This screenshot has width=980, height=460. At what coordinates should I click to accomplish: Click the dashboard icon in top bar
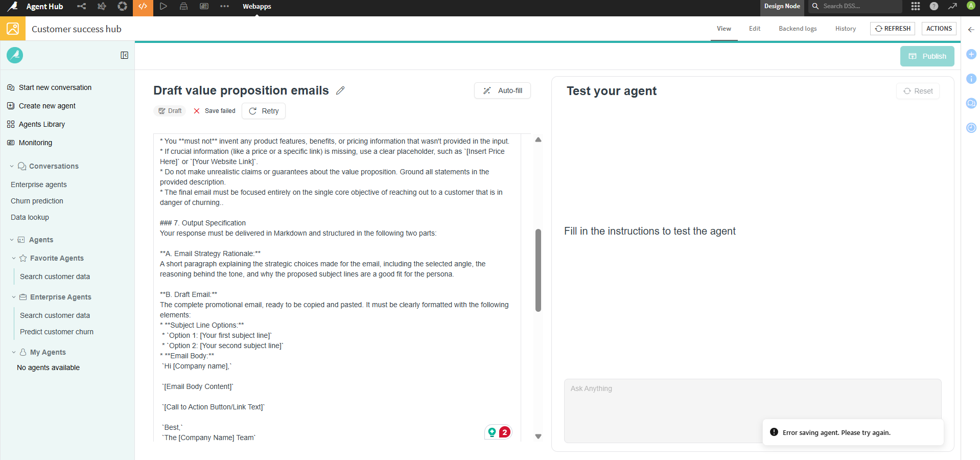point(204,7)
